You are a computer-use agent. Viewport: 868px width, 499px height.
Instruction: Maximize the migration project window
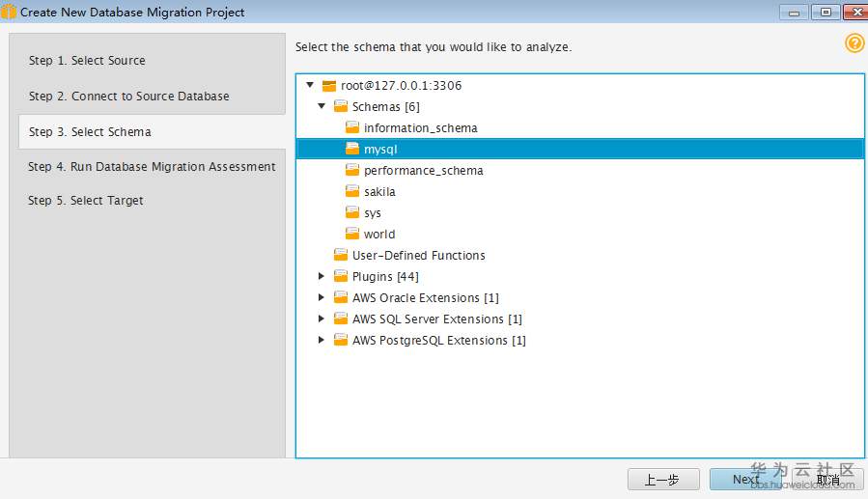coord(826,13)
